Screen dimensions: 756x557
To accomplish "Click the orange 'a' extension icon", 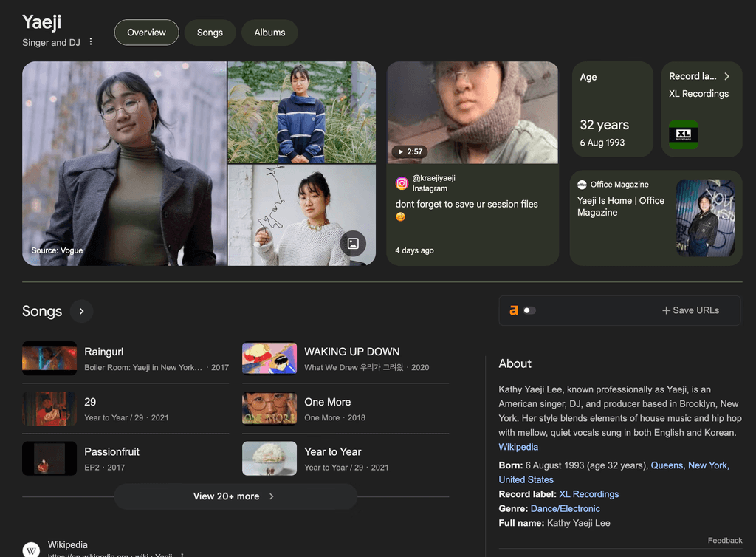I will (x=514, y=310).
